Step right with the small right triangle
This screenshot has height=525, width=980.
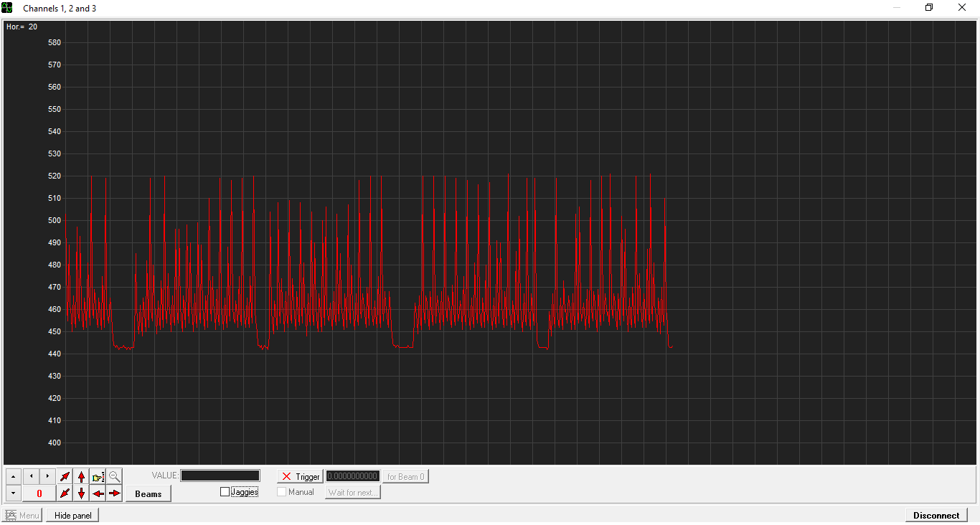coord(47,476)
